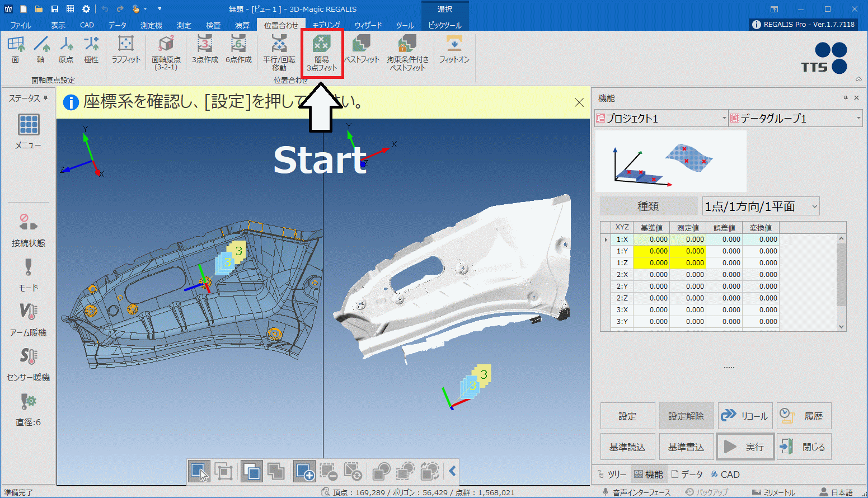Image resolution: width=868 pixels, height=498 pixels.
Task: Switch to the モデリング ribbon tab
Action: tap(326, 25)
